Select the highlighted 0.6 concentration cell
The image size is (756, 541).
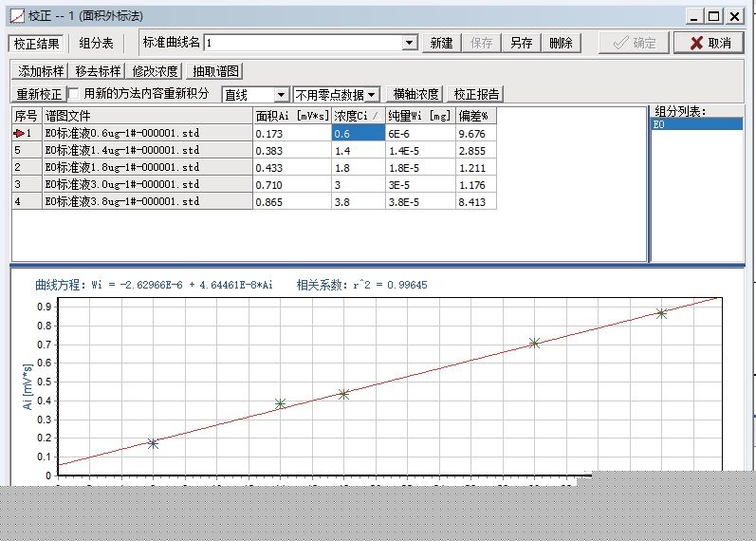tap(357, 135)
